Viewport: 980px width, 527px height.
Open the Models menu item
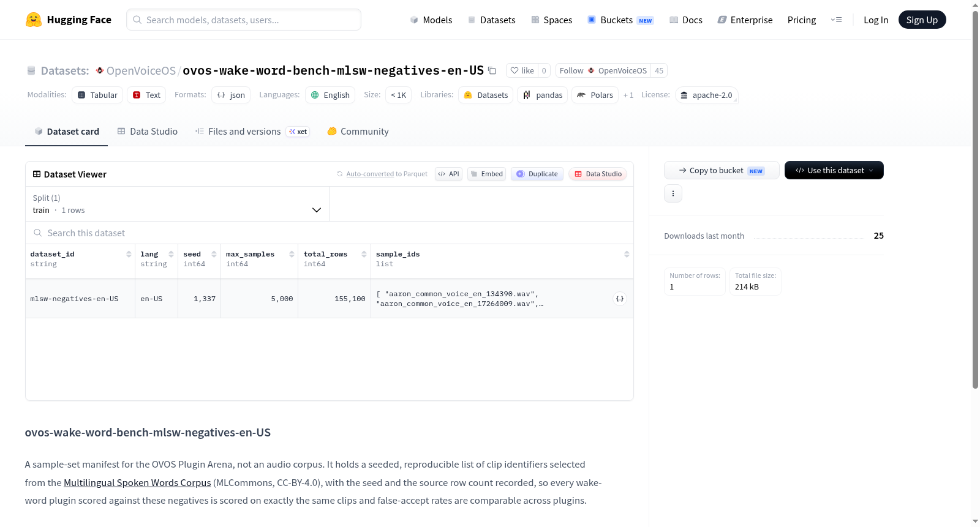point(431,20)
